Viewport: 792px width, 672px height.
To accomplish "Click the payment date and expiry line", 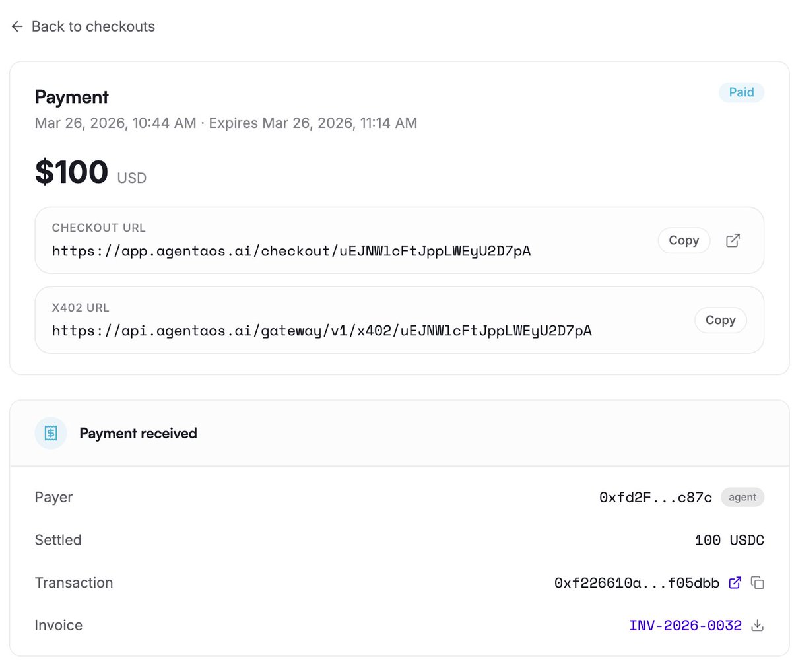I will [226, 123].
